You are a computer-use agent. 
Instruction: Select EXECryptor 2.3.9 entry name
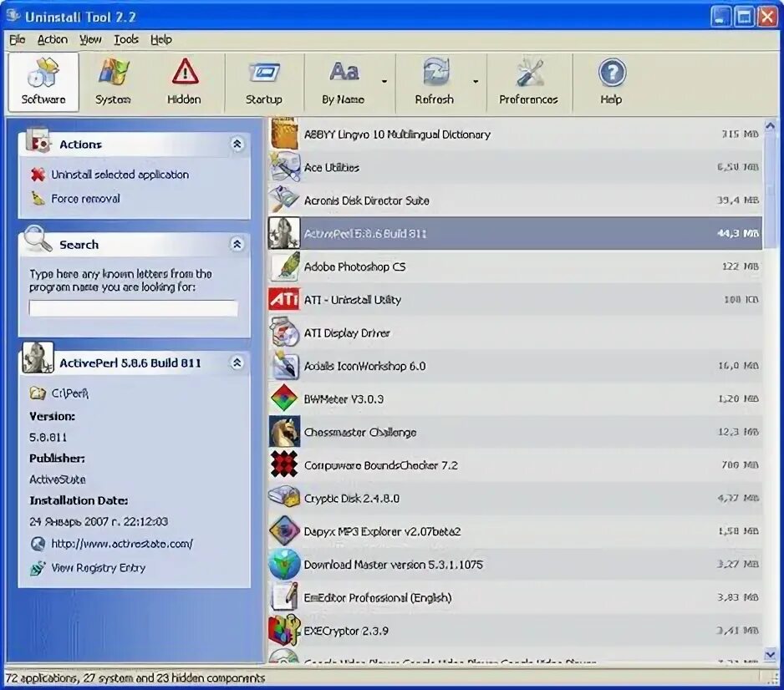346,631
